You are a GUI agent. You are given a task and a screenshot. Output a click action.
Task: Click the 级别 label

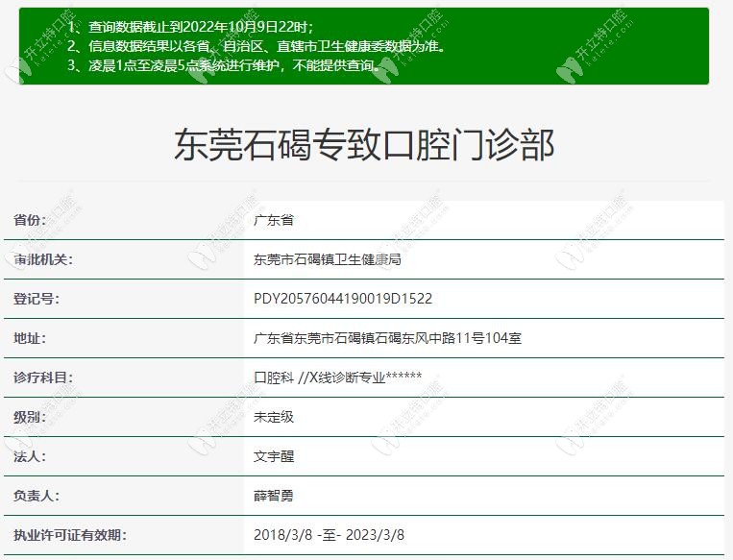[x=30, y=417]
